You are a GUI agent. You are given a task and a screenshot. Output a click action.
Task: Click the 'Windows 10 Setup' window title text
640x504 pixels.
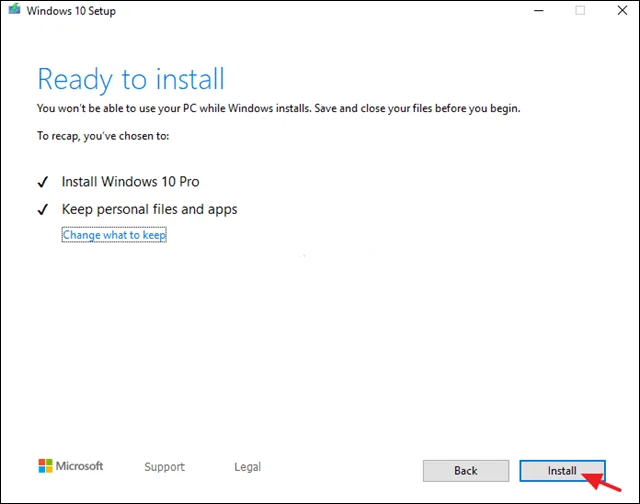71,11
